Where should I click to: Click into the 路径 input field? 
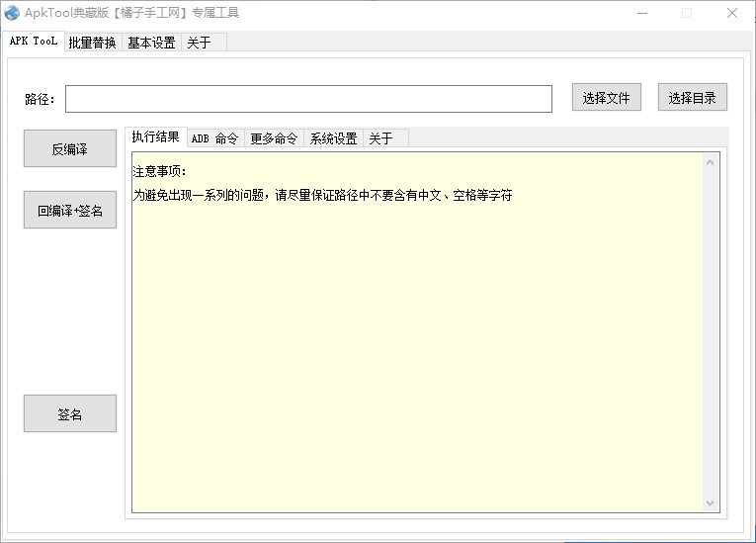[308, 99]
